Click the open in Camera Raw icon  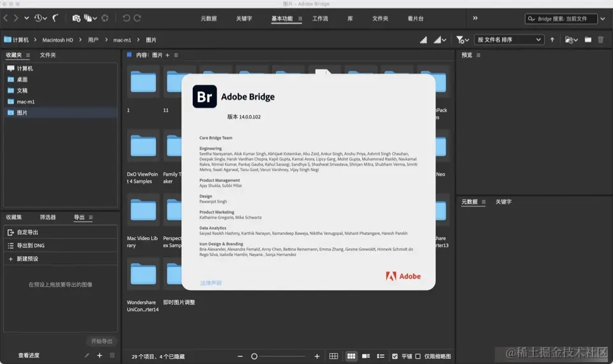click(105, 18)
